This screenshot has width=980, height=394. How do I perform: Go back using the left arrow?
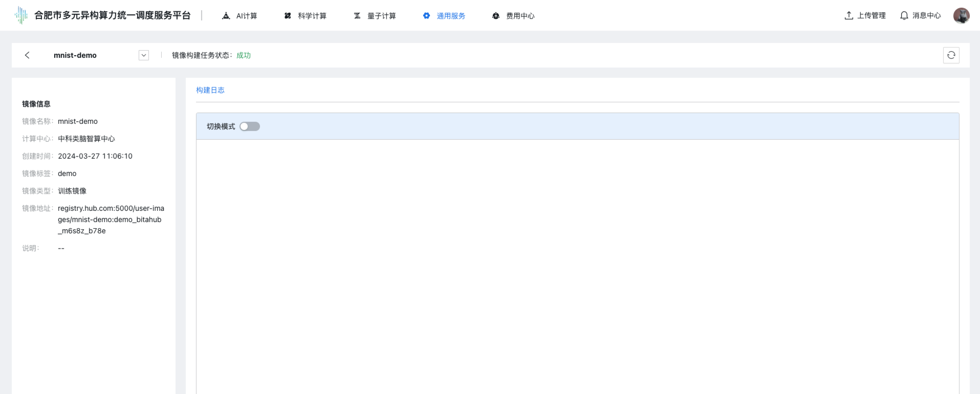click(27, 55)
